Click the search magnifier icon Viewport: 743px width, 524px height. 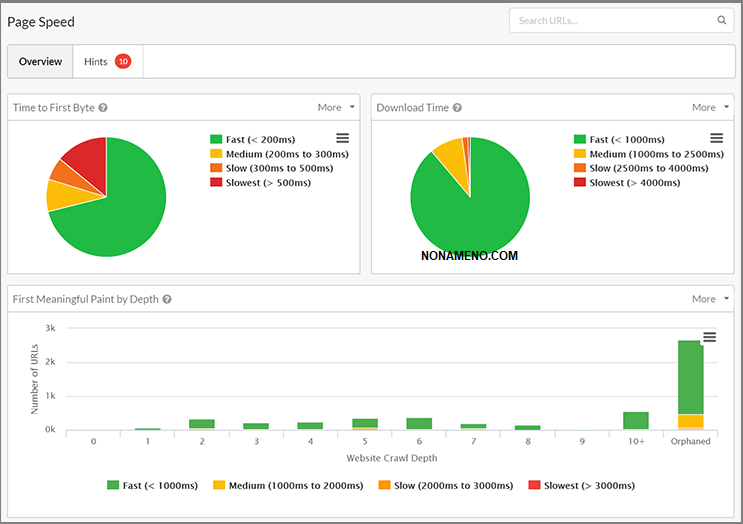[722, 20]
